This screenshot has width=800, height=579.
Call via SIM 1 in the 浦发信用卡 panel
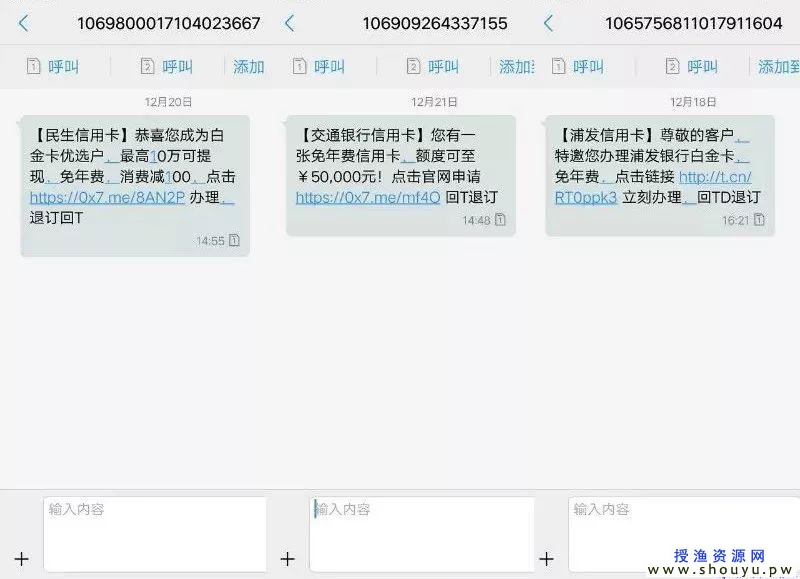click(x=578, y=66)
